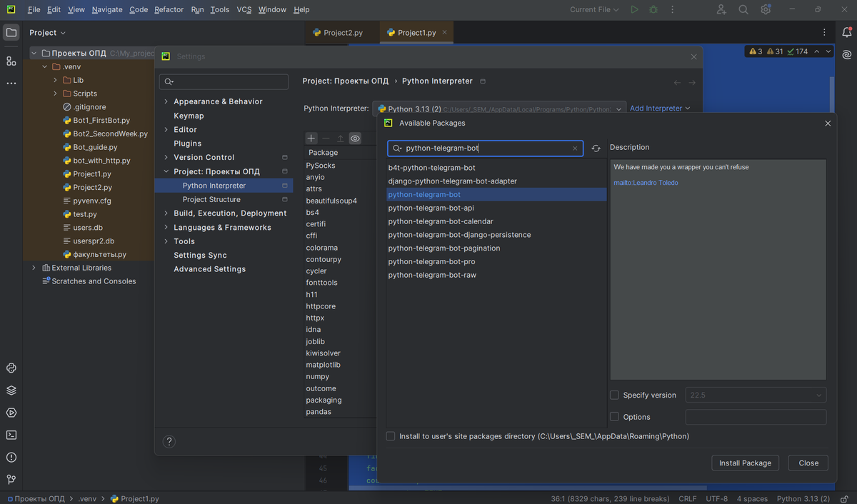Image resolution: width=857 pixels, height=504 pixels.
Task: Expand the Appearance & Behavior settings node
Action: click(x=166, y=101)
